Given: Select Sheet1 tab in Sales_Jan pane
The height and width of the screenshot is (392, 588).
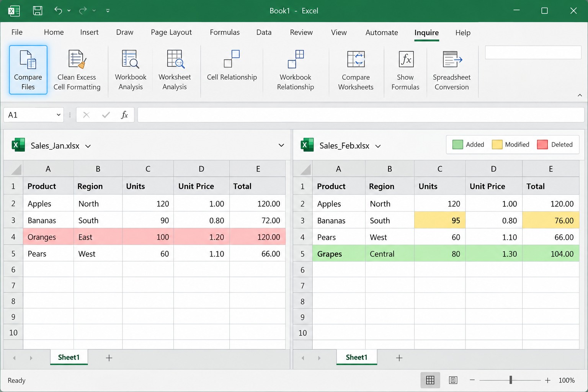Looking at the screenshot, I should [x=69, y=358].
